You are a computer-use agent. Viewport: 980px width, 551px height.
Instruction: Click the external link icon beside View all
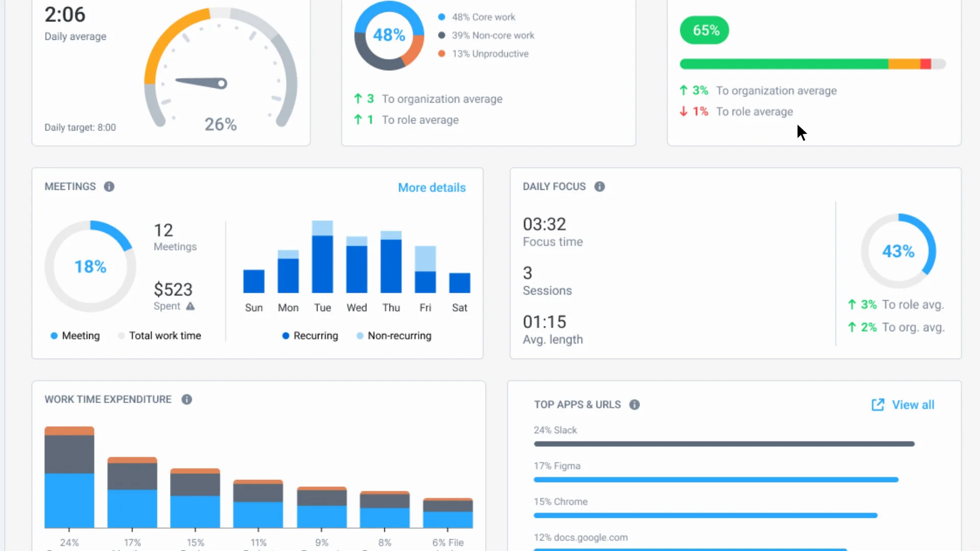(x=877, y=405)
